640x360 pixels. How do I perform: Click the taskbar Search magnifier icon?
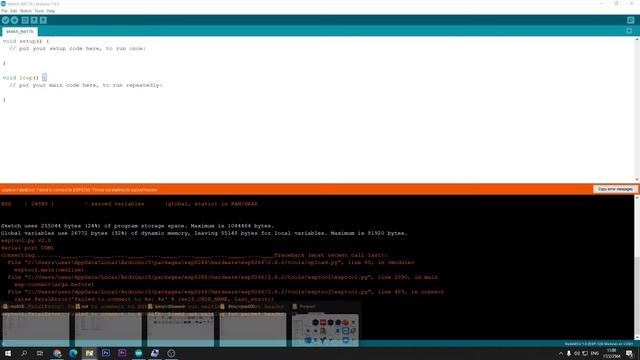(x=24, y=353)
